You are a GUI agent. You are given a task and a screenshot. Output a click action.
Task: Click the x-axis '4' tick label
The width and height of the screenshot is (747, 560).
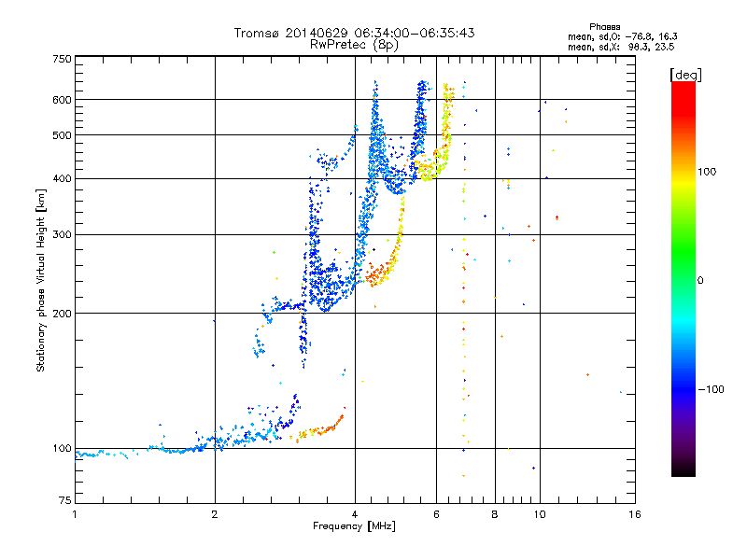pyautogui.click(x=355, y=514)
